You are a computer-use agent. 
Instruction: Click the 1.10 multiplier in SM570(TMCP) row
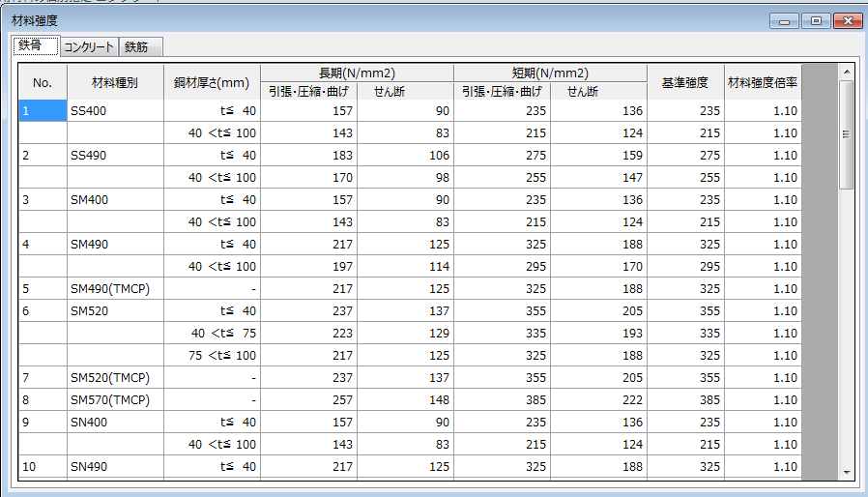(x=763, y=400)
